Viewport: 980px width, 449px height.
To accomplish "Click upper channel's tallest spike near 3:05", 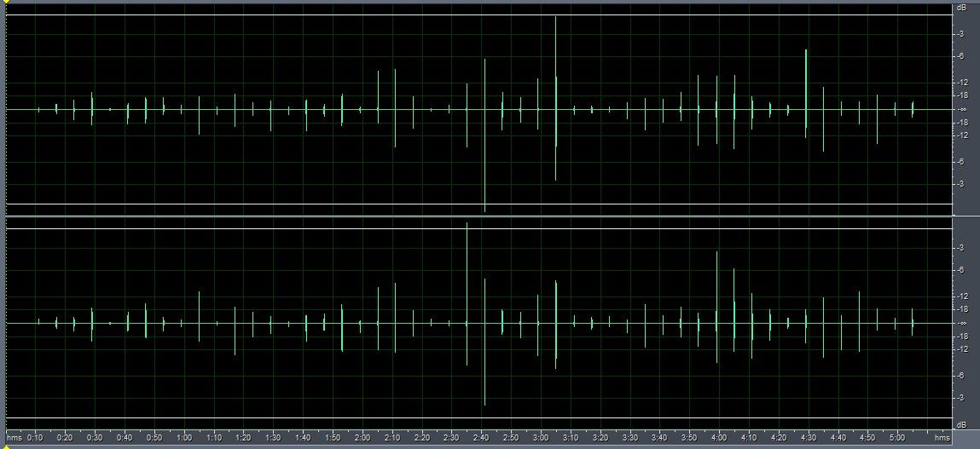I will tap(555, 98).
